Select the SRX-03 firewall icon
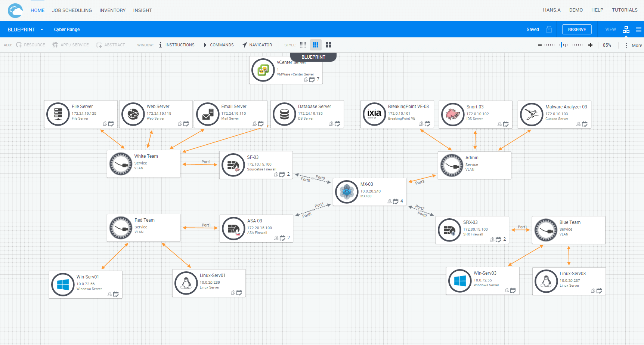This screenshot has height=345, width=644. click(x=449, y=230)
